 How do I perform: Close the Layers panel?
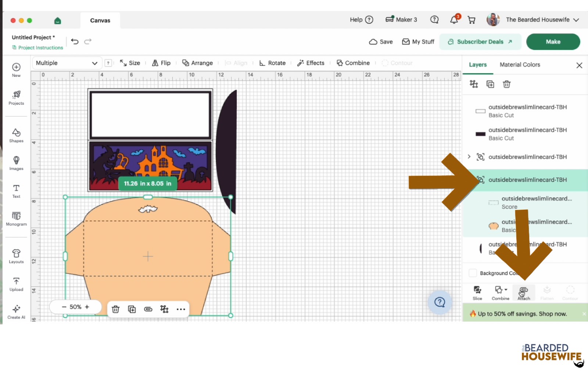(579, 65)
